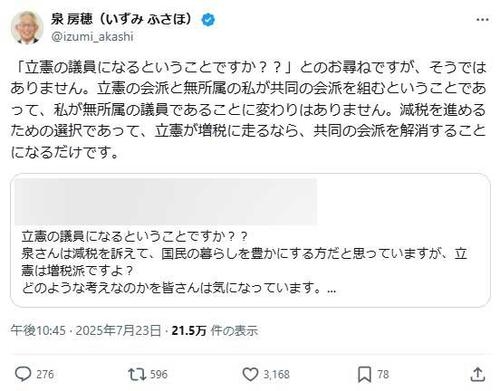
Task: Click the timestamp 午後10:45 · 2025年7月23日
Action: click(x=86, y=330)
